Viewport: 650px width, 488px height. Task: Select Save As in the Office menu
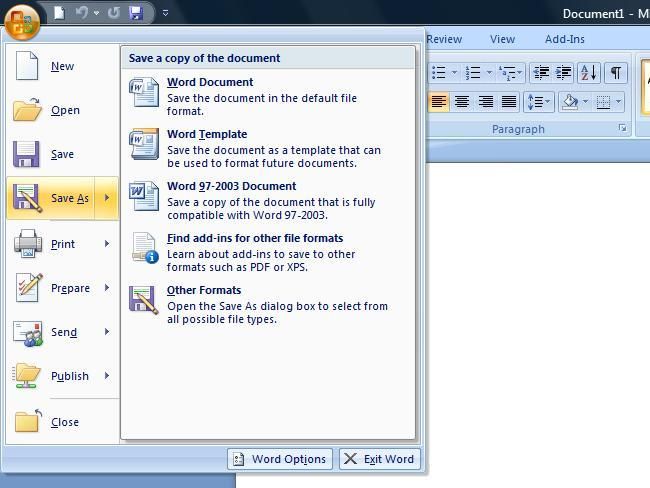pos(51,198)
